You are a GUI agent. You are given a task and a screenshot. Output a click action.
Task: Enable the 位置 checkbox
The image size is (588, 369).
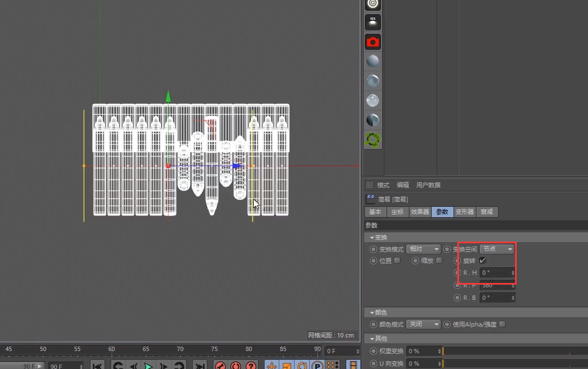[x=397, y=261]
